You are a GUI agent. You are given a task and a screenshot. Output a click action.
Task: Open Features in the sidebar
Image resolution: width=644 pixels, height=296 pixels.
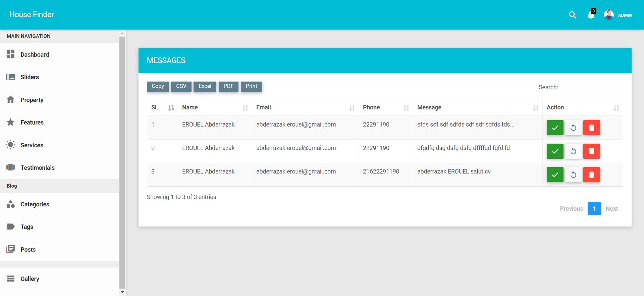59,122
